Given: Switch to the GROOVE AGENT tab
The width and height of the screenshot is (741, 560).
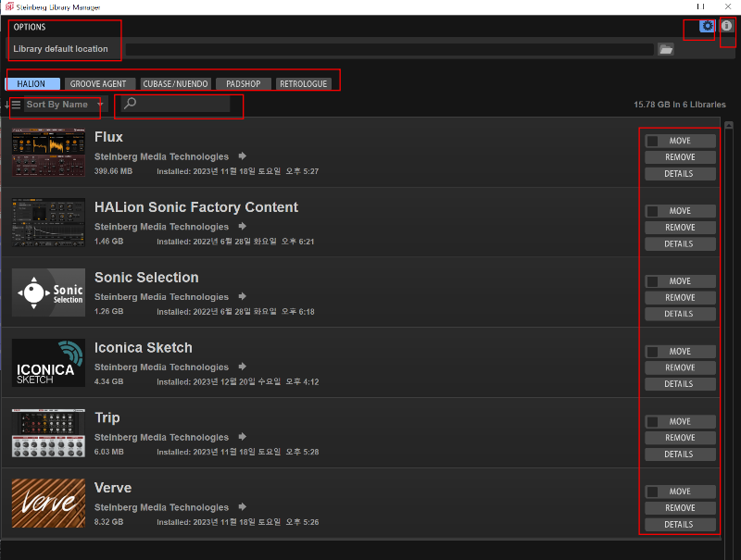Looking at the screenshot, I should coord(98,83).
